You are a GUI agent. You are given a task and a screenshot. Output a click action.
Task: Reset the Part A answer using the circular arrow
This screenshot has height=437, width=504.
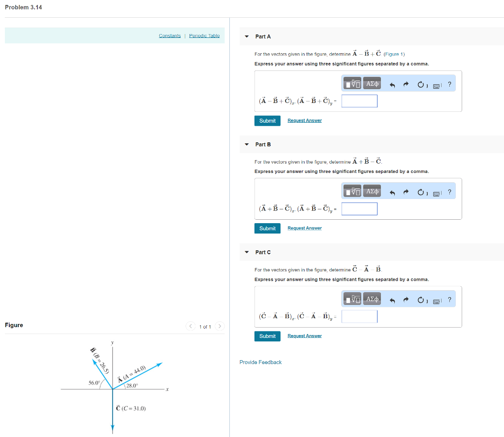(421, 84)
